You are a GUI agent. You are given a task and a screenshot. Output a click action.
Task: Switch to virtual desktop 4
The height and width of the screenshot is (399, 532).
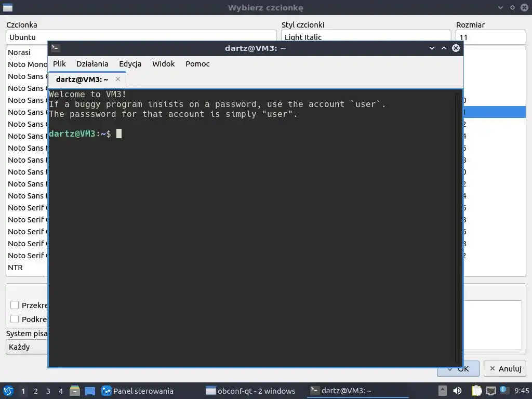tap(61, 391)
